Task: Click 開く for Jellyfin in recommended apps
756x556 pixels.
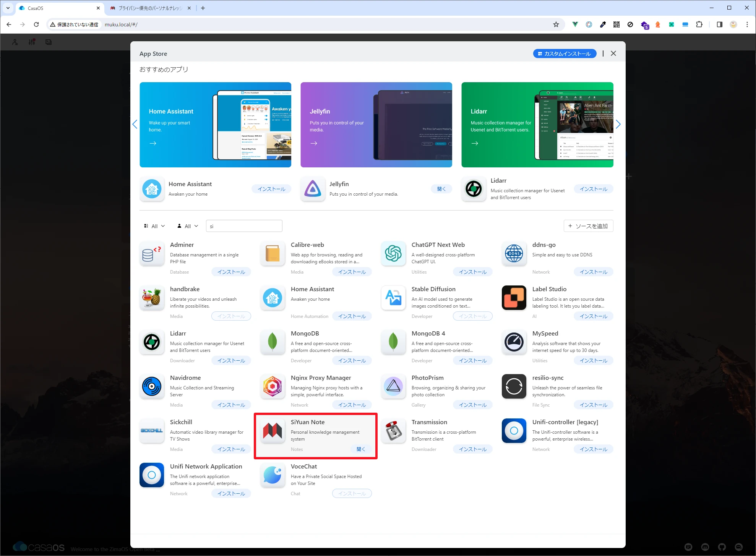Action: pyautogui.click(x=441, y=189)
